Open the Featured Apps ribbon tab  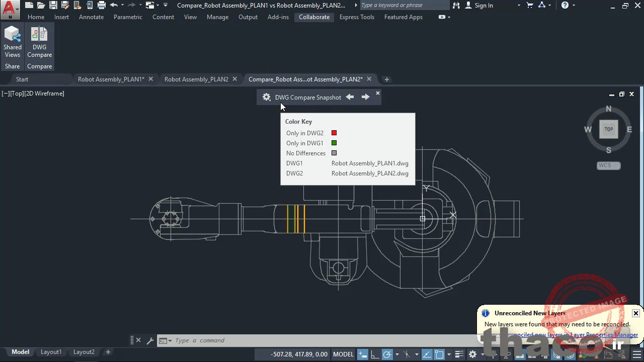[404, 17]
